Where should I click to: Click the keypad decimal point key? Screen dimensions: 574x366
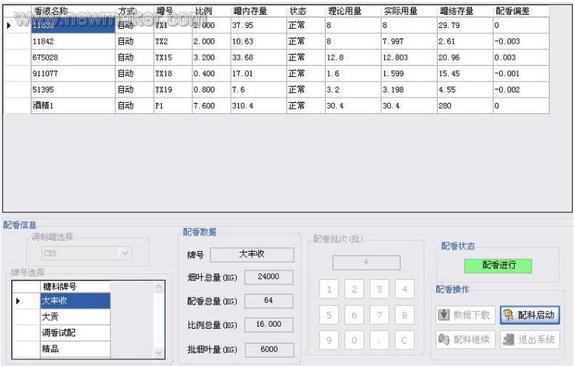(379, 340)
